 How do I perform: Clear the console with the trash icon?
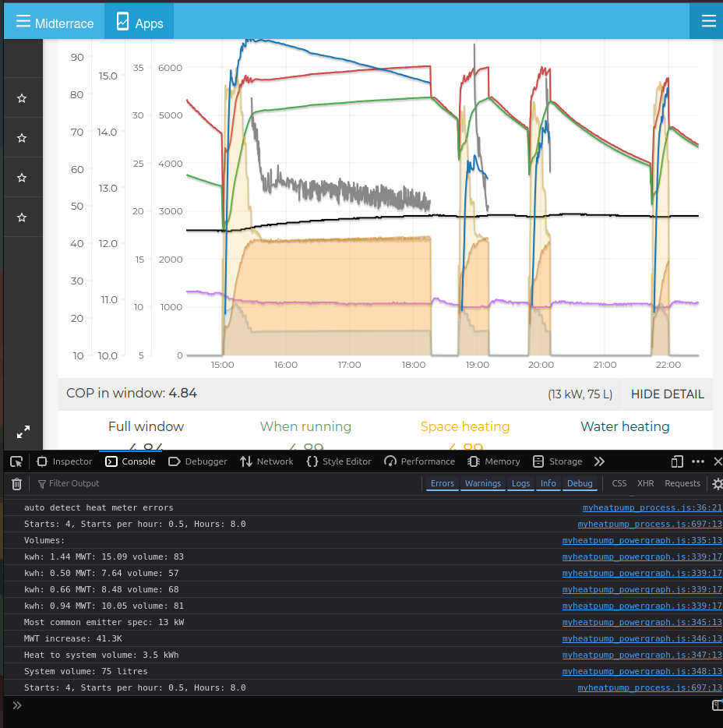(x=16, y=484)
